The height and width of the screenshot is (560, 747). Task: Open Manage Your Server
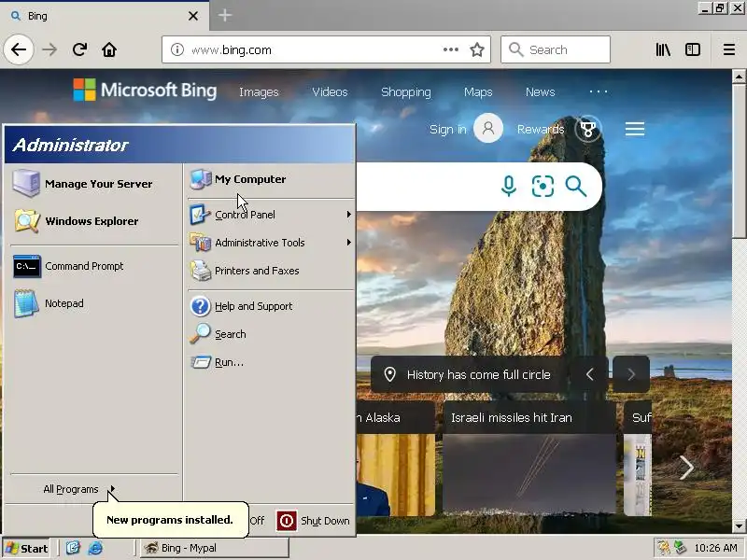(x=93, y=183)
